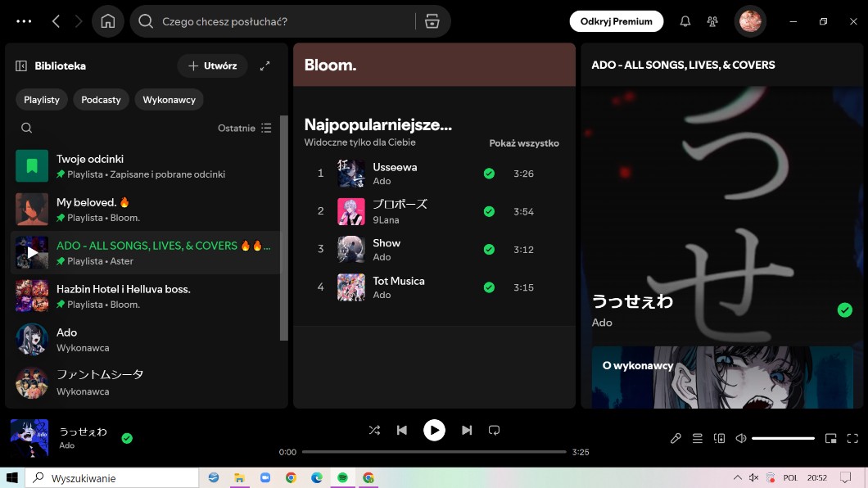Open the Friend Activity icon
The width and height of the screenshot is (868, 488).
click(x=712, y=21)
